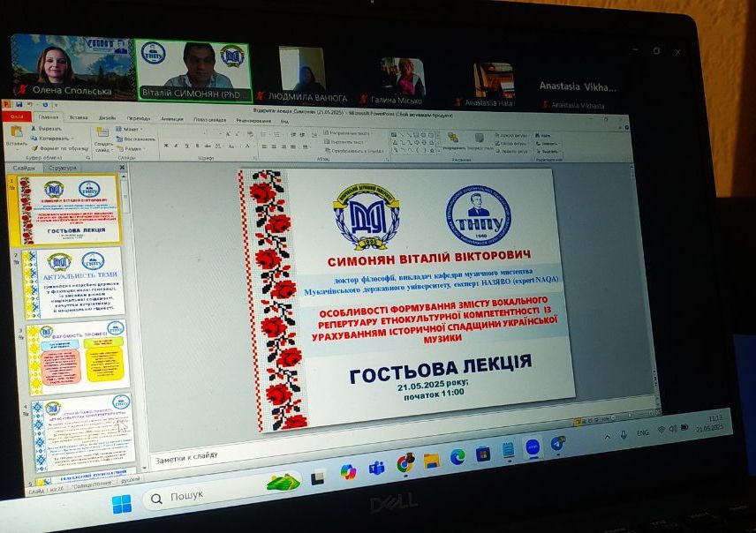Click the Paste (Вставить) clipboard icon
Image resolution: width=756 pixels, height=533 pixels.
tap(17, 131)
